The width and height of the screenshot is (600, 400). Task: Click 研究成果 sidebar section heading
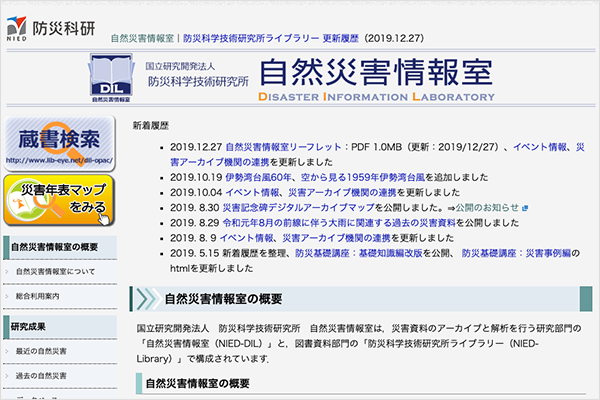(x=28, y=326)
